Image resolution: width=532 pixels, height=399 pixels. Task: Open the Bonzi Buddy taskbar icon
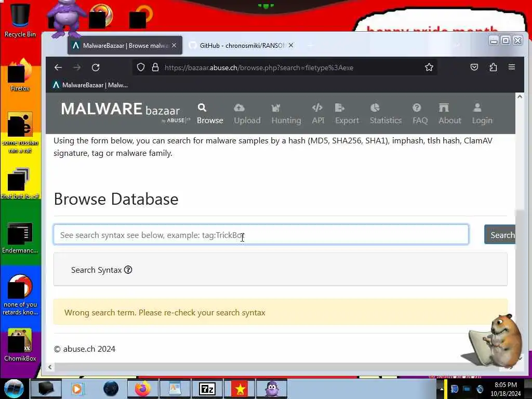271,389
